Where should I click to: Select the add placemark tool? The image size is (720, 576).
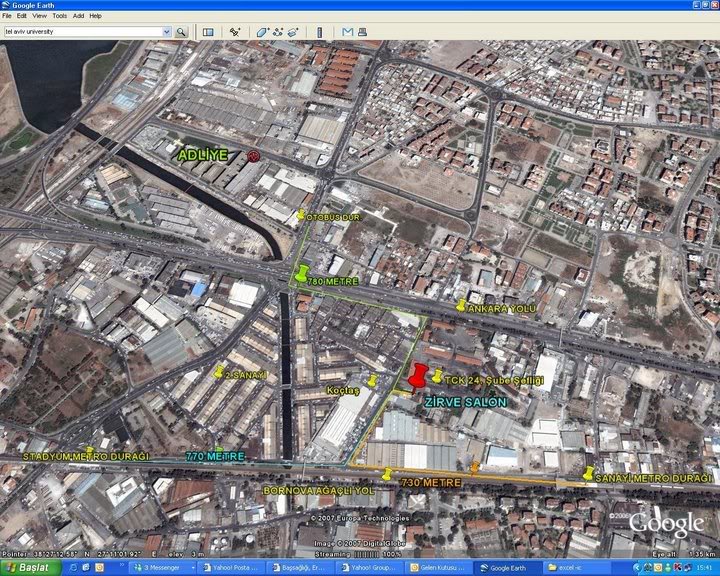tap(235, 32)
